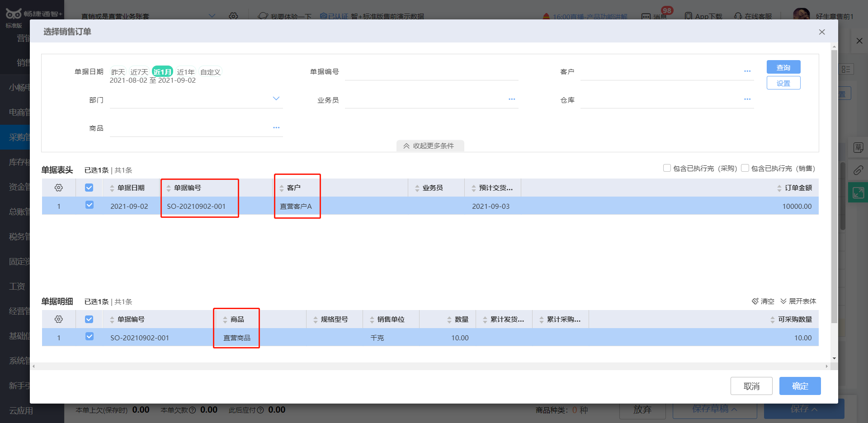
Task: Click the 设置 button
Action: [783, 83]
